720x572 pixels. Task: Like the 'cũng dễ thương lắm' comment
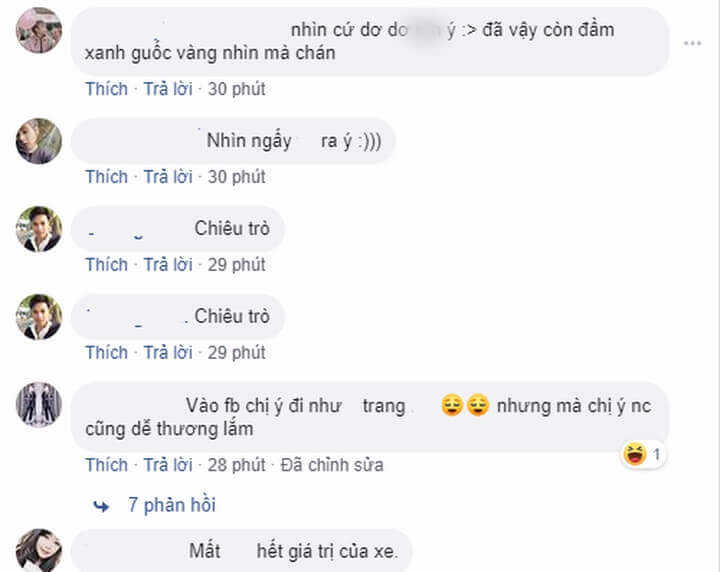pyautogui.click(x=106, y=465)
